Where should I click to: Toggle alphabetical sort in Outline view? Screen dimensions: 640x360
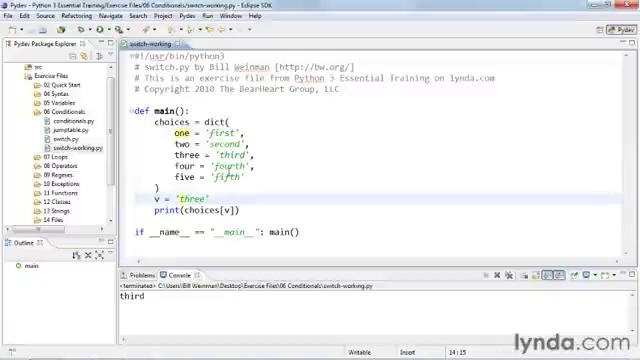pyautogui.click(x=76, y=256)
